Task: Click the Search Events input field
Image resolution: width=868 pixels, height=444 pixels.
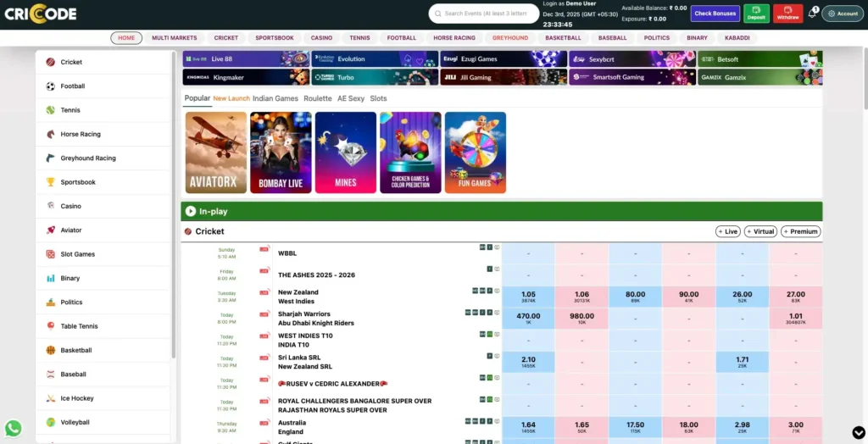Action: click(485, 14)
